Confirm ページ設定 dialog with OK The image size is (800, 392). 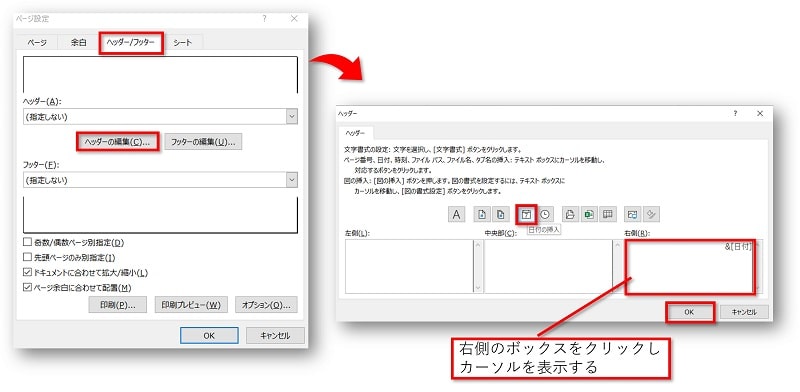tap(209, 336)
